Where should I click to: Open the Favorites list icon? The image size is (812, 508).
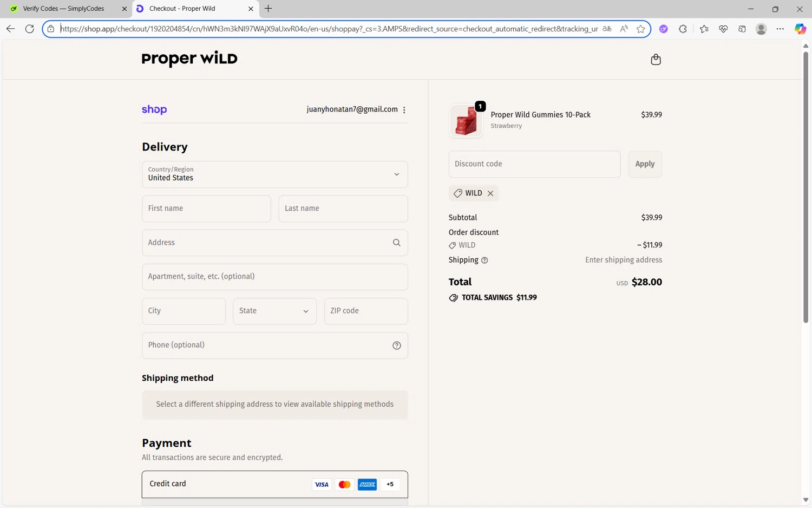[704, 29]
